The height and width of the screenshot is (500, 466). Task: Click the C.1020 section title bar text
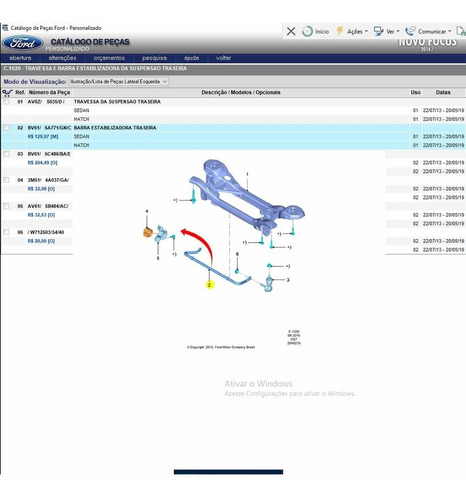pyautogui.click(x=95, y=68)
